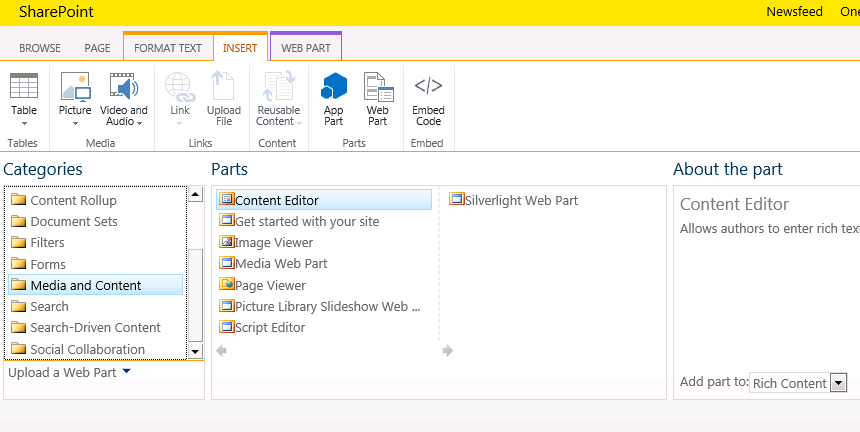Viewport: 860px width, 432px height.
Task: Click the Table icon in ribbon
Action: coord(24,86)
